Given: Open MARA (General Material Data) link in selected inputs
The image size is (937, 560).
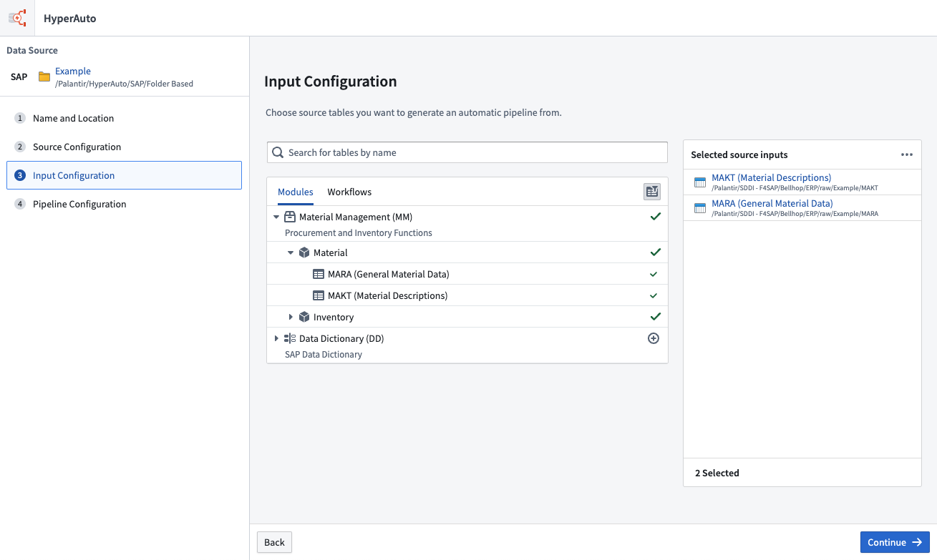Looking at the screenshot, I should pos(772,203).
